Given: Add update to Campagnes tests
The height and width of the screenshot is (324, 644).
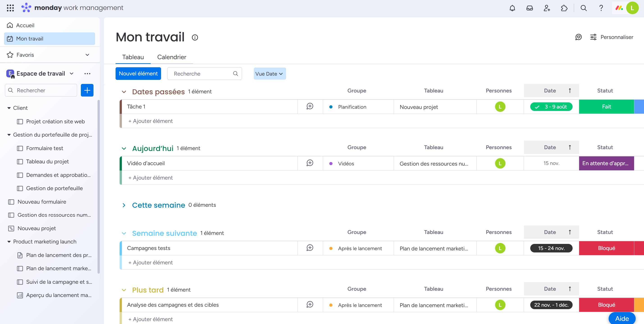Looking at the screenshot, I should [310, 248].
